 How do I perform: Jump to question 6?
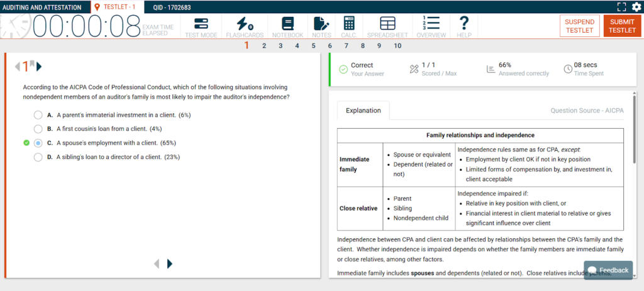point(330,45)
